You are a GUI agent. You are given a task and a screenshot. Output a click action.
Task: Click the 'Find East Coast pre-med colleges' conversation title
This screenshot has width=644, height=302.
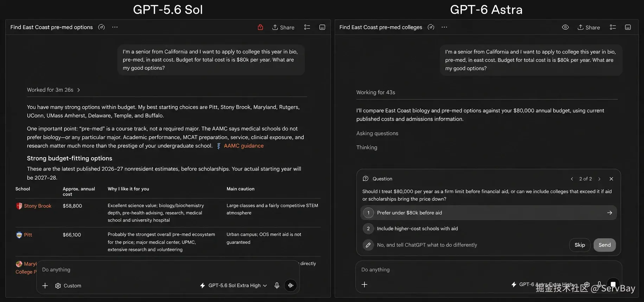click(x=381, y=27)
